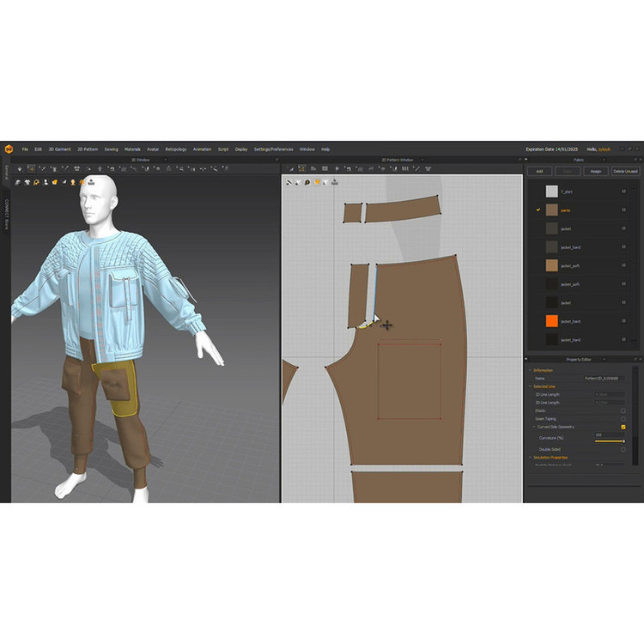Select the Simulate arrow tool in 3D toolbar
644x644 pixels.
(20, 169)
